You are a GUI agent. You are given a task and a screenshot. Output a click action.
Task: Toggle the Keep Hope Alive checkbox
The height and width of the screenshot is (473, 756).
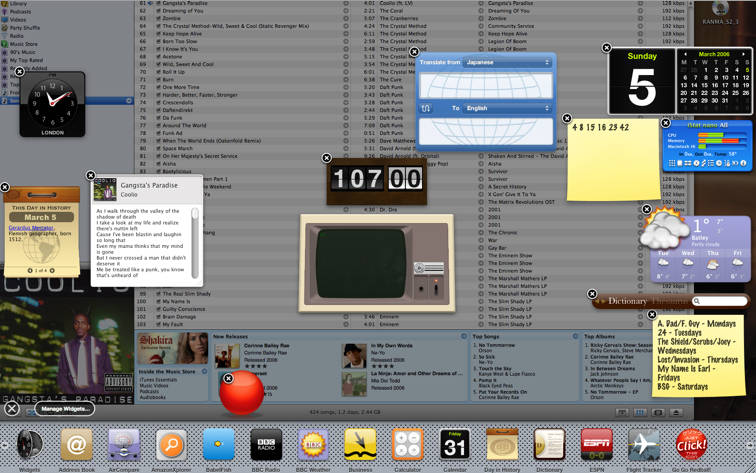click(x=158, y=34)
